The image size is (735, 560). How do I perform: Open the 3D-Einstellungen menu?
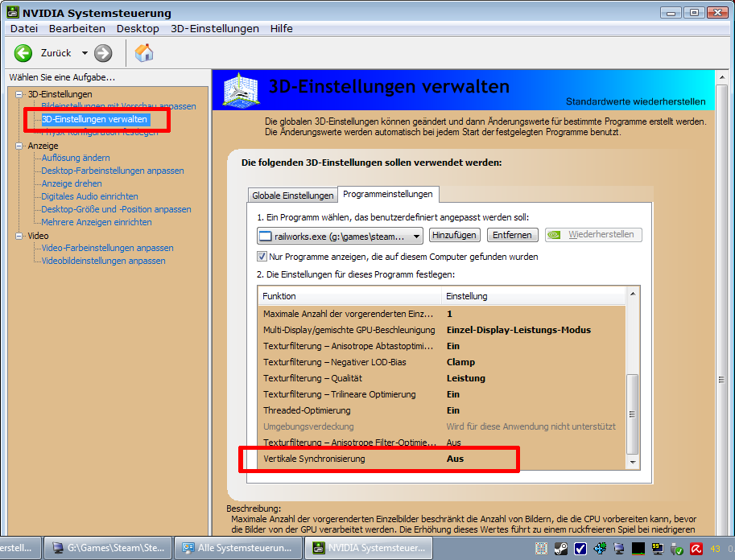(x=215, y=29)
